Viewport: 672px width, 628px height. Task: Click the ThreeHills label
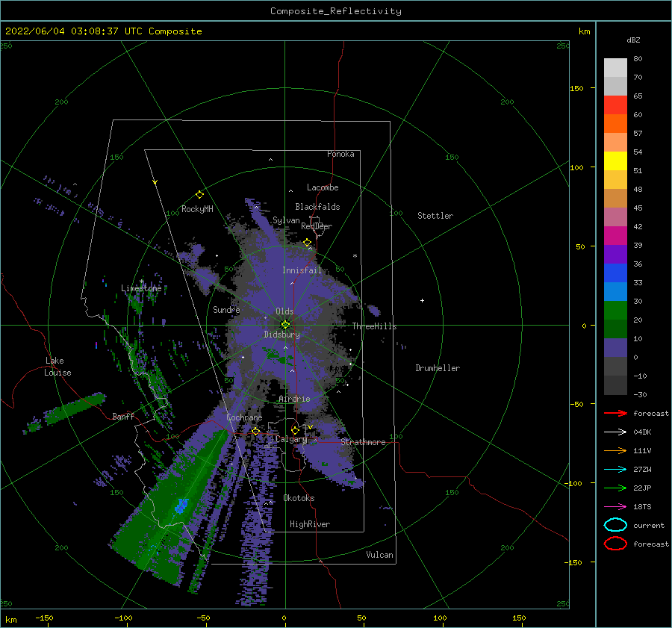coord(375,326)
